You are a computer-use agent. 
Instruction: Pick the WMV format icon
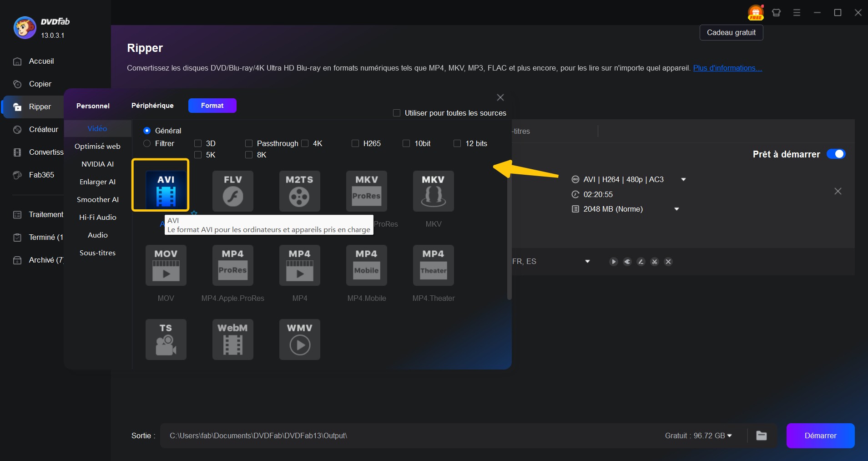[x=299, y=339]
